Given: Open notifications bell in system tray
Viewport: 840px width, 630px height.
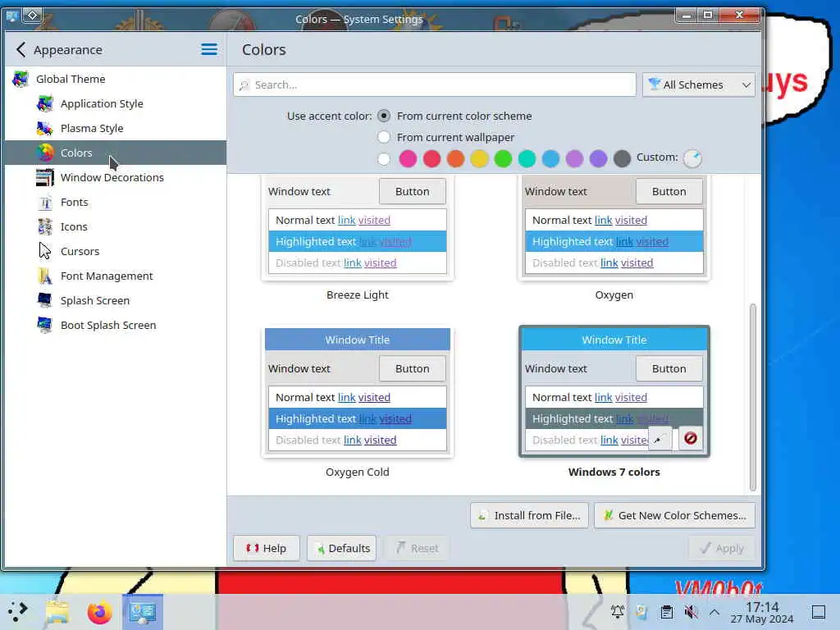Looking at the screenshot, I should pyautogui.click(x=618, y=612).
